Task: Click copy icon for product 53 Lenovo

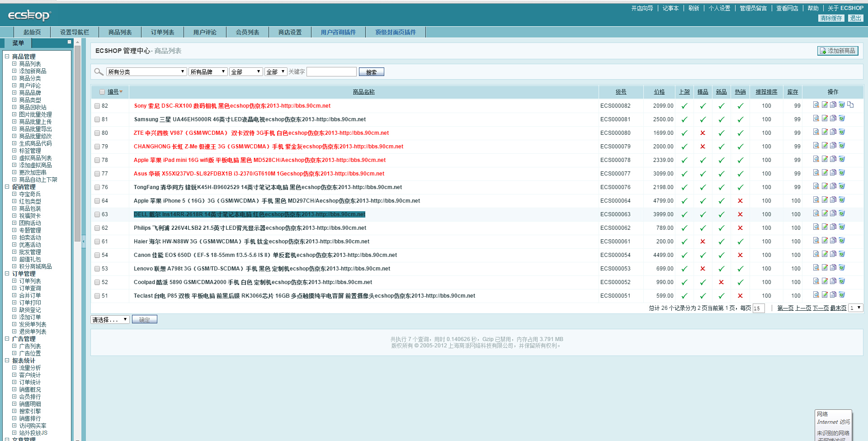Action: tap(833, 267)
